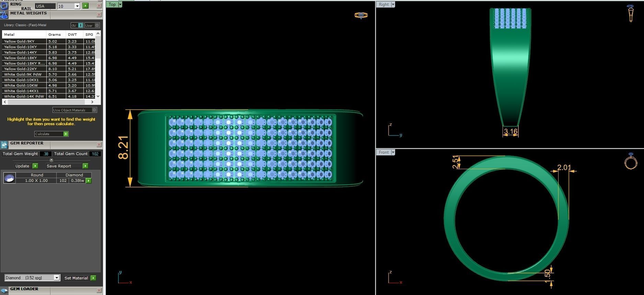The width and height of the screenshot is (644, 295).
Task: Click the USA ring standard field
Action: click(x=45, y=6)
